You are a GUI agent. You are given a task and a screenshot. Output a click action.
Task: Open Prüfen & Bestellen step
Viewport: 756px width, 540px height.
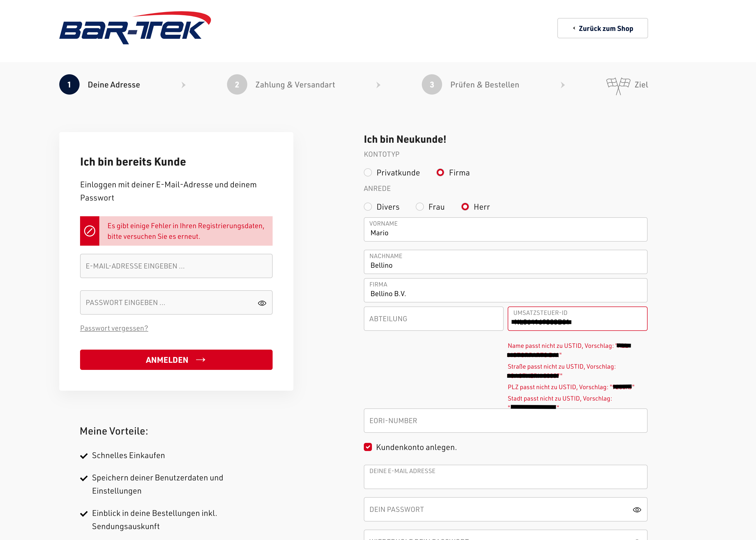coord(484,85)
